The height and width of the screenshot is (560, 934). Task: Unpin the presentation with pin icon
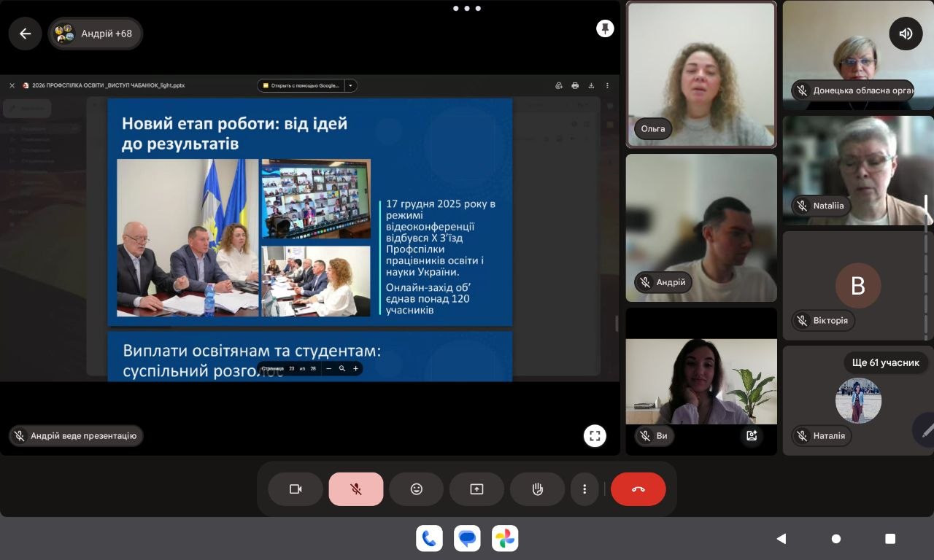[605, 28]
